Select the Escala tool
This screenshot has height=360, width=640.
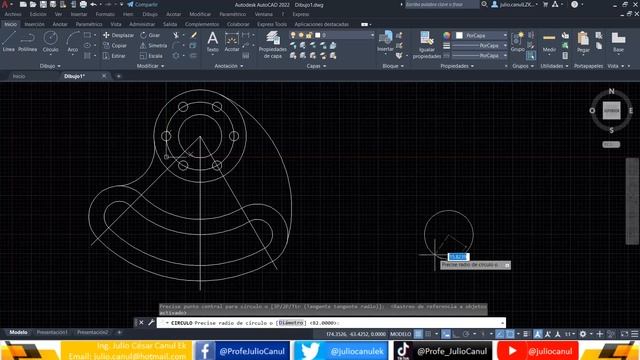coord(151,56)
